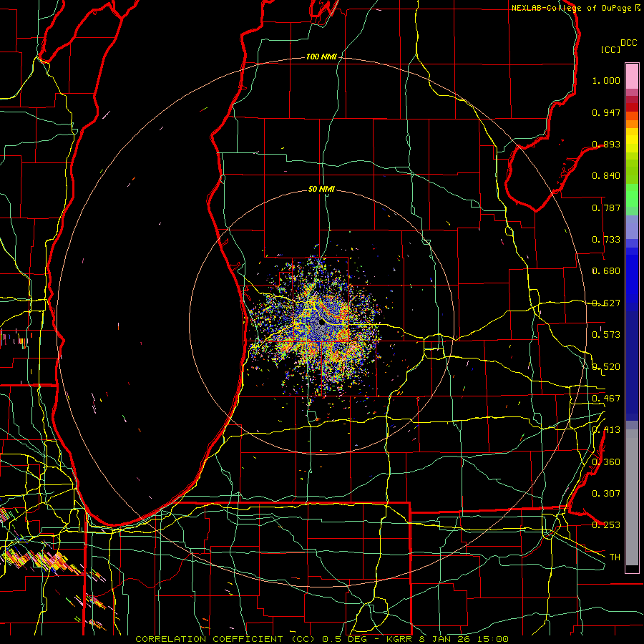The width and height of the screenshot is (644, 644).
Task: Pick the gray band on the color bar
Action: point(632,497)
